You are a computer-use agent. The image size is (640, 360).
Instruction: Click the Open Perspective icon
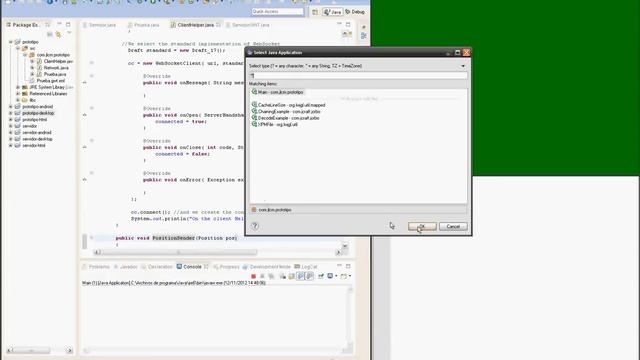point(315,12)
